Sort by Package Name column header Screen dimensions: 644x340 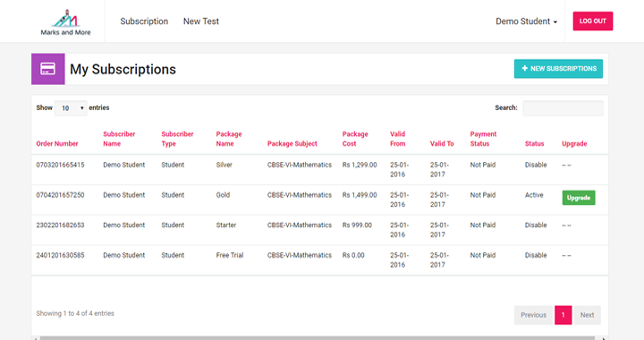coord(229,139)
